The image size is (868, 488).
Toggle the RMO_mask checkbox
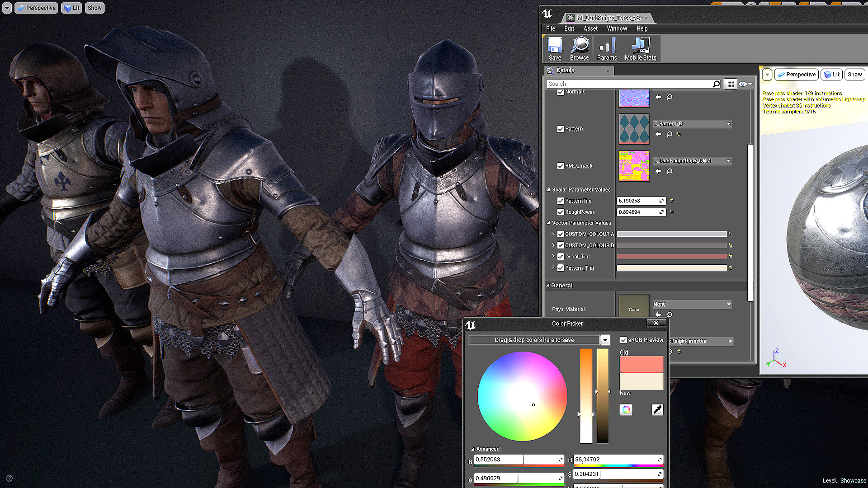560,166
